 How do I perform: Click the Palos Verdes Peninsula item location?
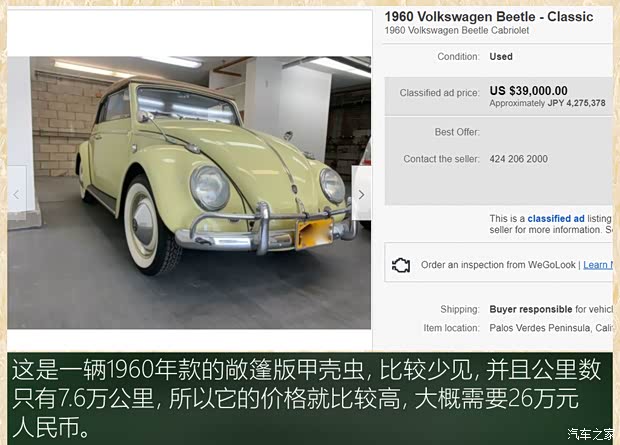tap(551, 328)
